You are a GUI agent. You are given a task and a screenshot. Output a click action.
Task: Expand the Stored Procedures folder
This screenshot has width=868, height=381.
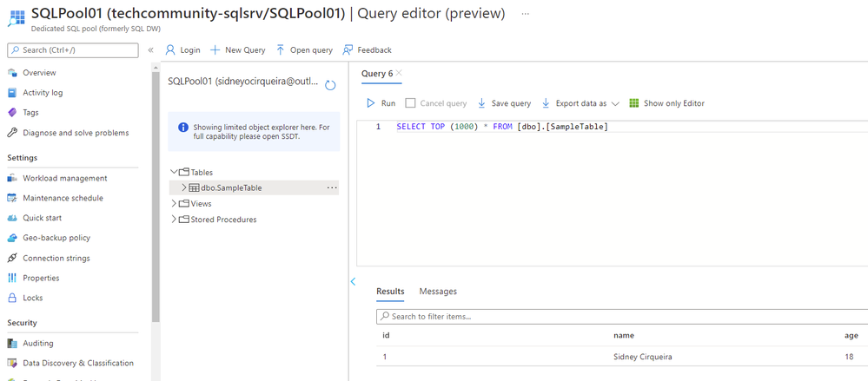174,220
